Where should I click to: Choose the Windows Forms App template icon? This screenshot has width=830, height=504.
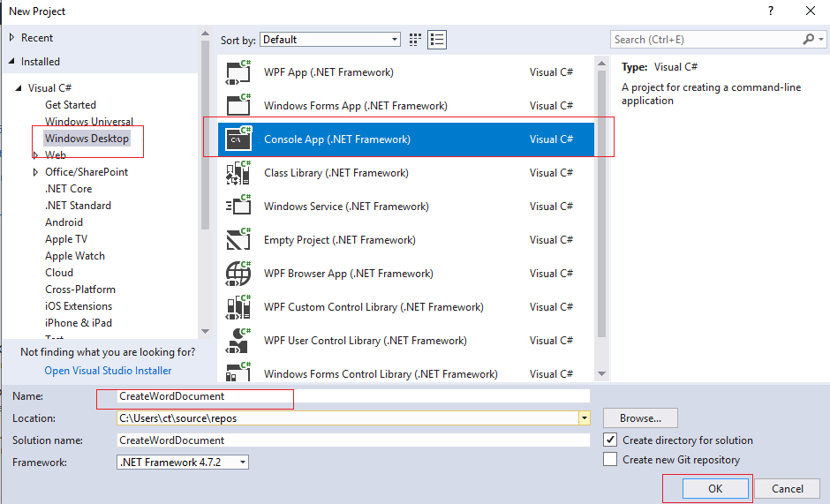pyautogui.click(x=238, y=105)
